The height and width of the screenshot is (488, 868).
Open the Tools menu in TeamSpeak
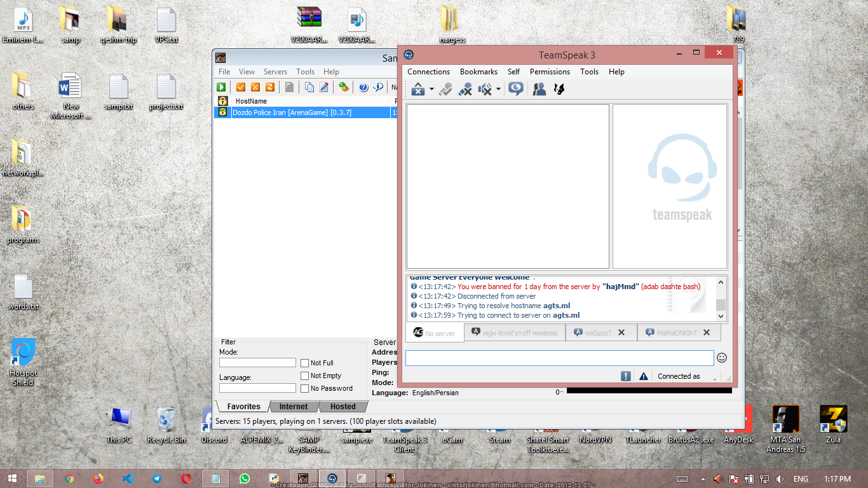coord(589,72)
